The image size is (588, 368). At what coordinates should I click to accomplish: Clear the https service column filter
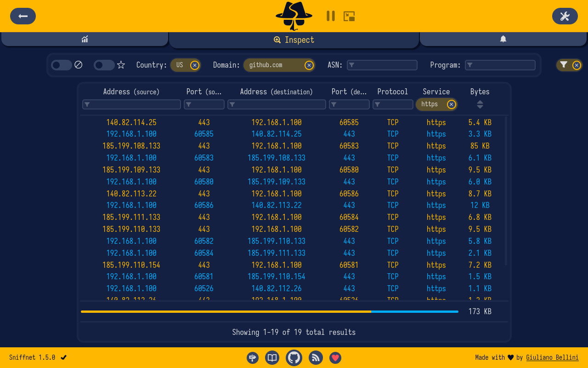pyautogui.click(x=451, y=104)
